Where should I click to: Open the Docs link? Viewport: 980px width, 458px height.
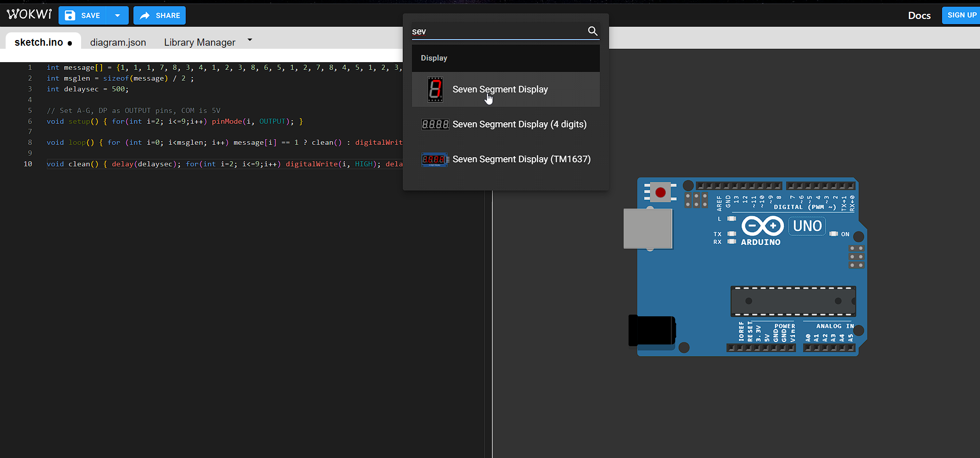[x=919, y=15]
